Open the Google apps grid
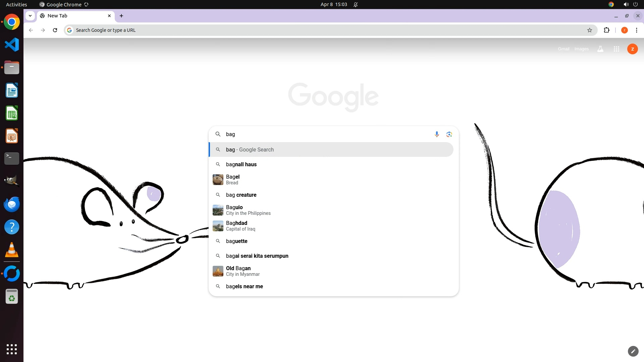Image resolution: width=644 pixels, height=362 pixels. 616,49
